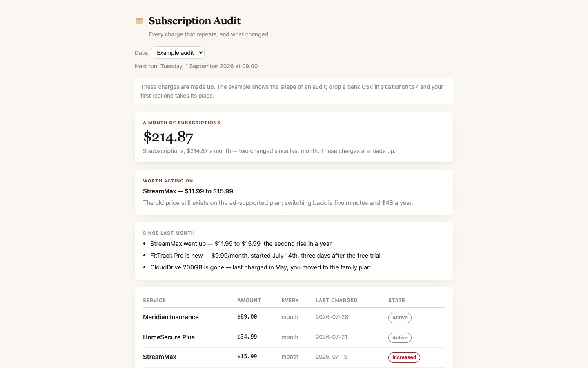
Task: Click the Subscription Audit heading
Action: click(x=194, y=21)
